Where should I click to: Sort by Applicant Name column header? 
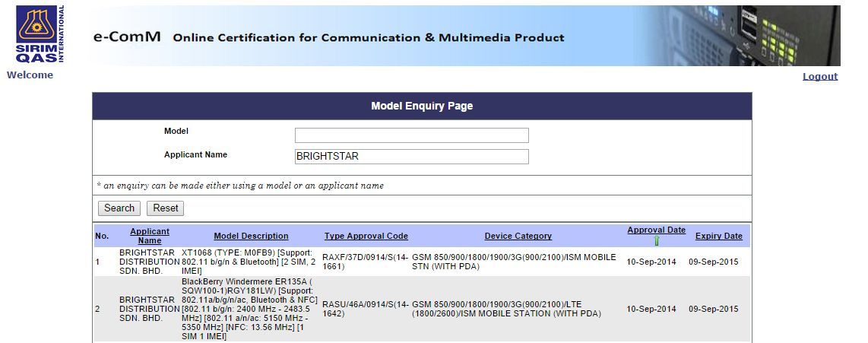150,236
